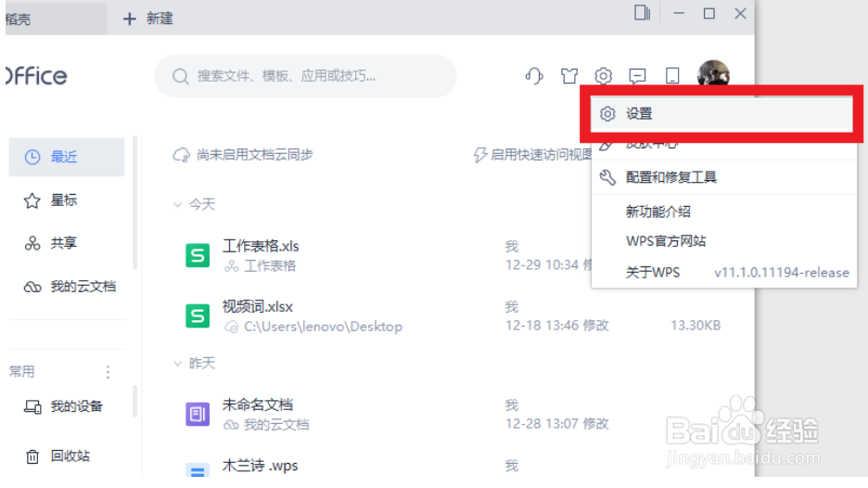Choose 配置和修复工具 menu entry
The height and width of the screenshot is (488, 868).
(x=724, y=177)
